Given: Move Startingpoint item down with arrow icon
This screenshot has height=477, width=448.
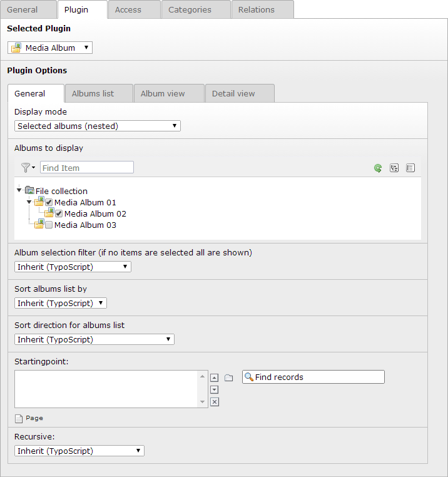Looking at the screenshot, I should pos(215,390).
